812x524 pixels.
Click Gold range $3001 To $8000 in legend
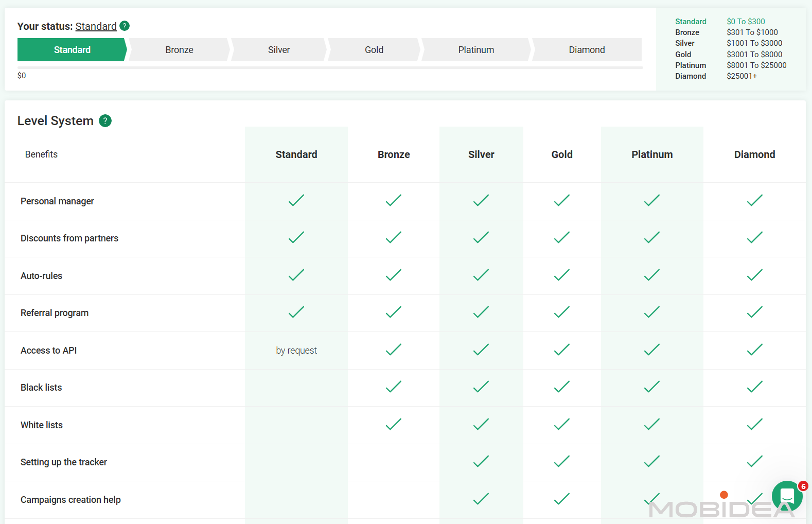(x=754, y=54)
